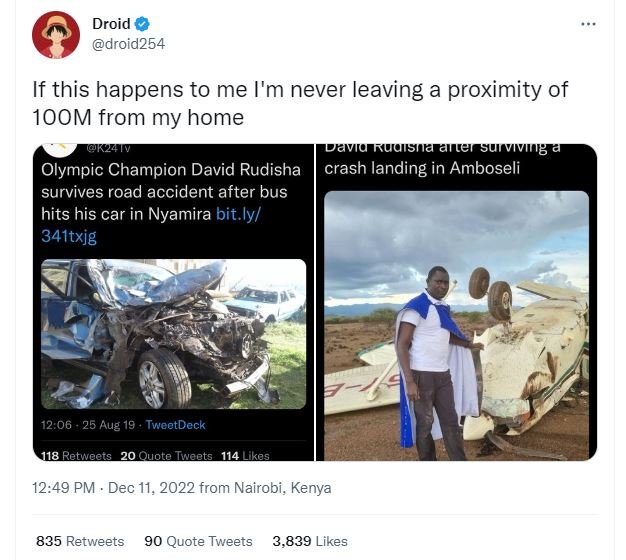
Task: View the 90 Quote Tweets list
Action: click(198, 541)
